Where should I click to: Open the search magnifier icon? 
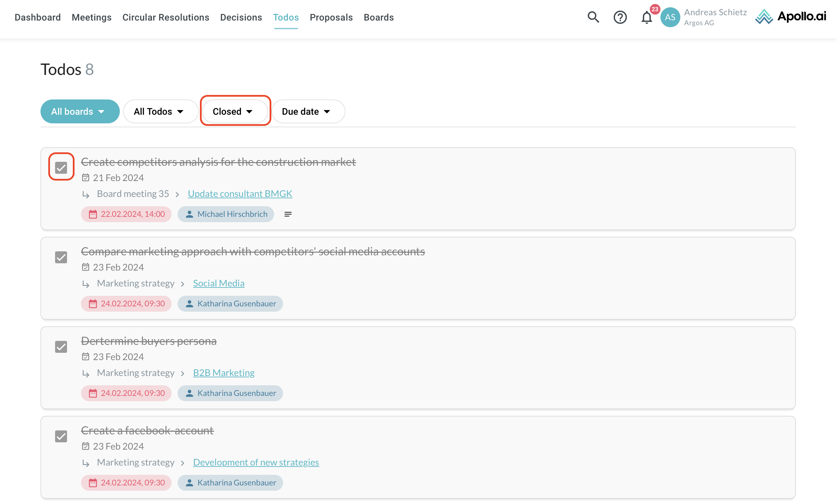[x=593, y=17]
